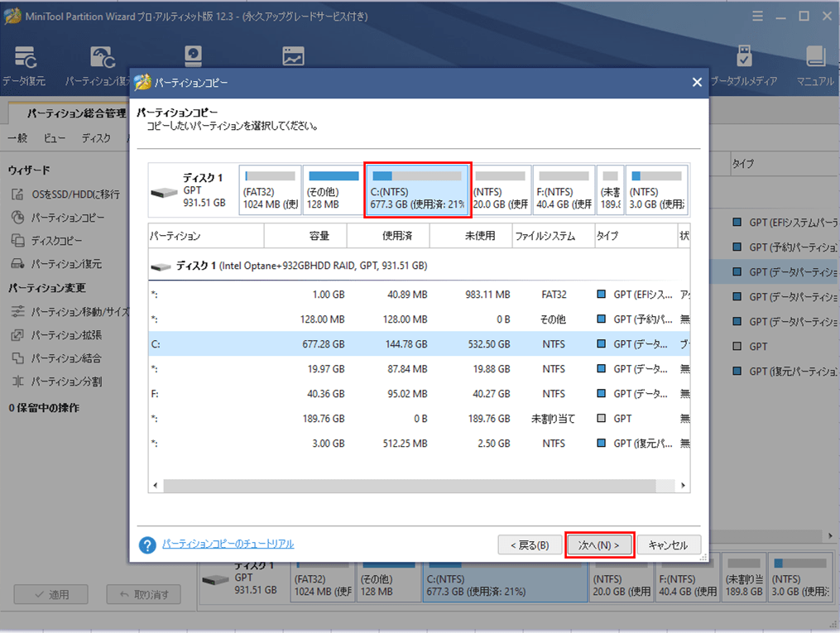The image size is (840, 633).
Task: Open Bootable Media (ブータブルメディア) tool
Action: coord(743,66)
